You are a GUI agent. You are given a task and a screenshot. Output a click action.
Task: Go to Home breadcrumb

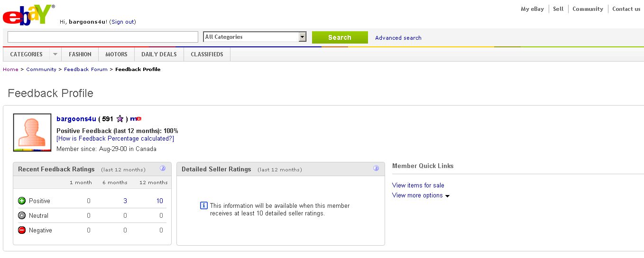pos(10,69)
